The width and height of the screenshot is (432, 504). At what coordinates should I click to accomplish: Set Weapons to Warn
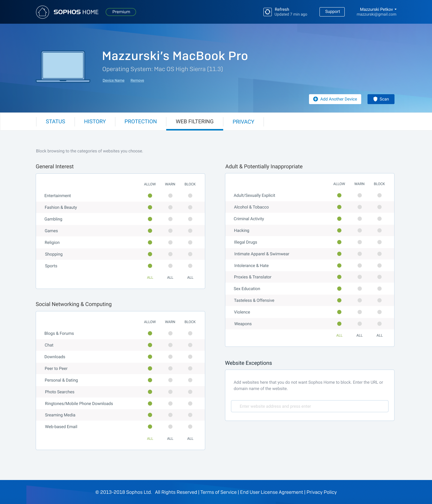[x=360, y=324]
